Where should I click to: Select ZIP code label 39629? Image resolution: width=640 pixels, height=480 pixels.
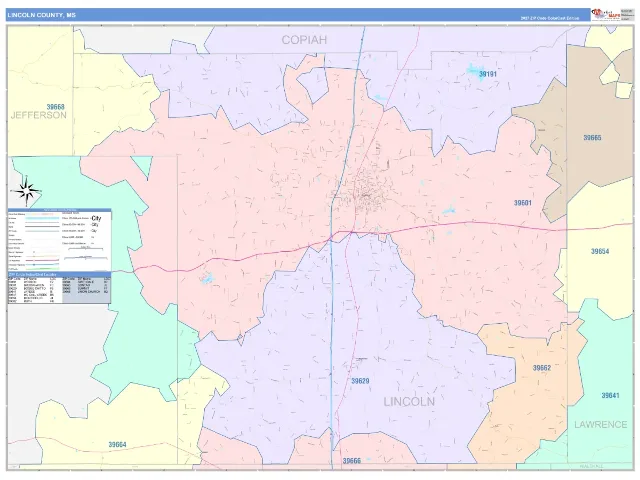pos(360,381)
